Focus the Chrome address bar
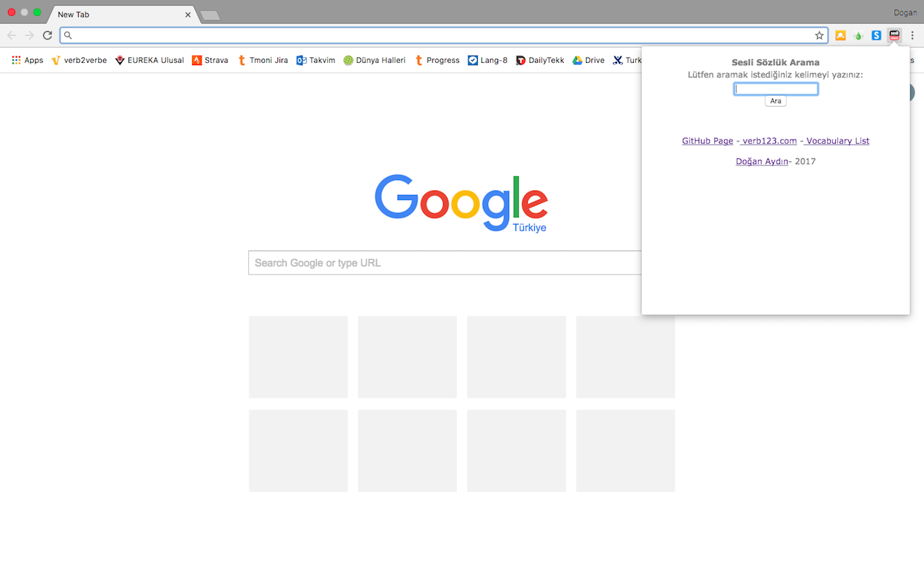 pyautogui.click(x=443, y=35)
